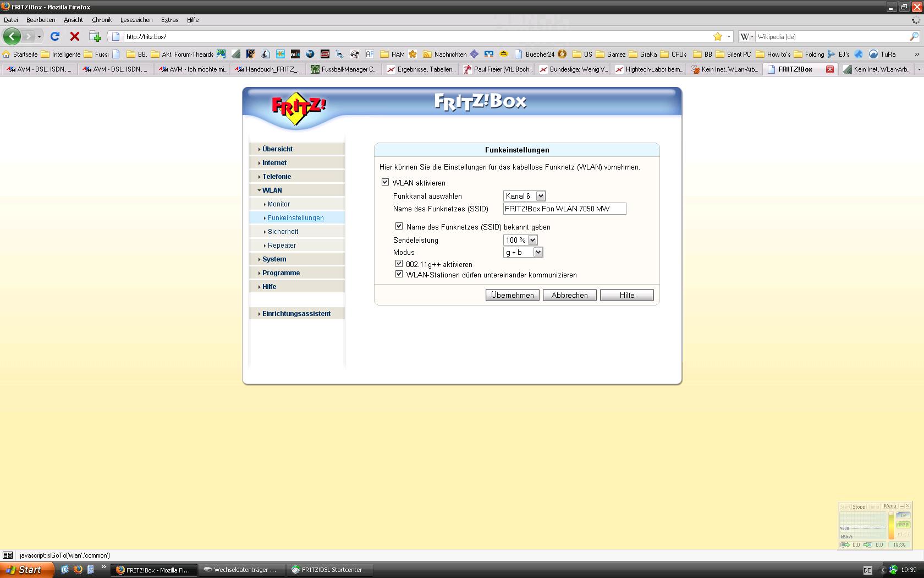
Task: Open the Datei menu
Action: (11, 20)
